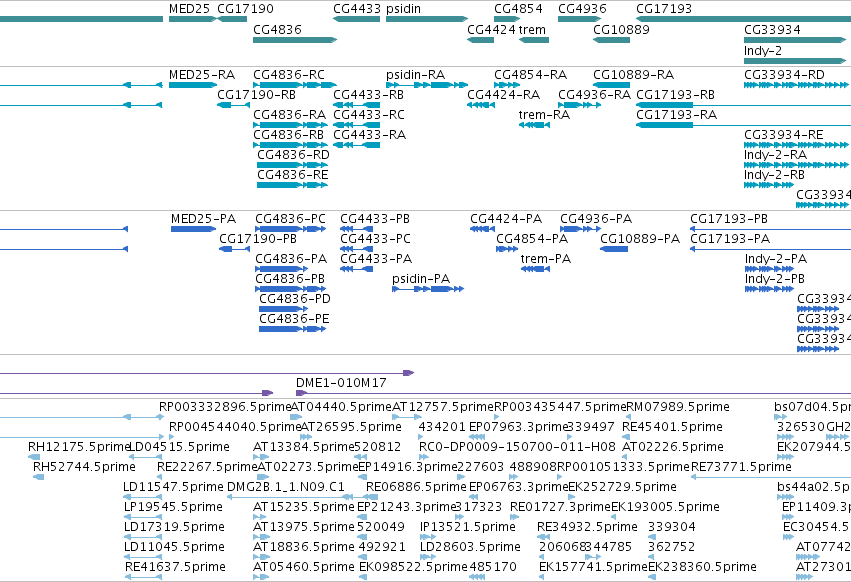Click the RE45401.5prime EST label

672,427
